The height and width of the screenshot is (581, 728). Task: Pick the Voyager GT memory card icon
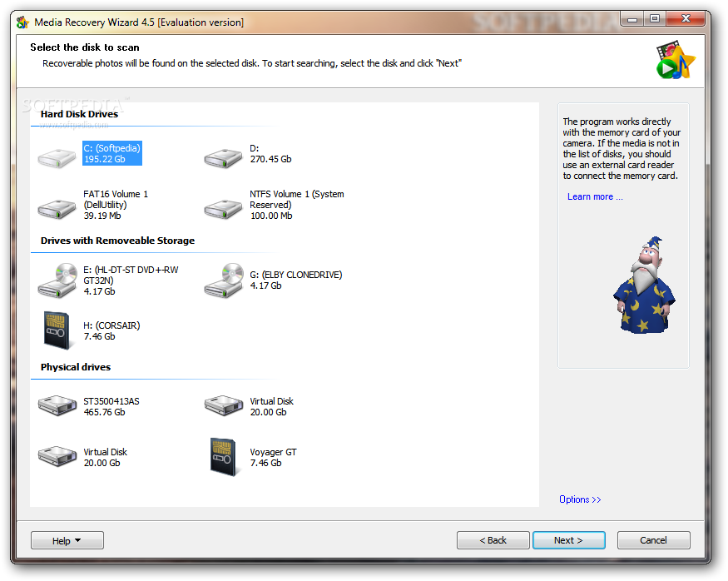(x=223, y=457)
